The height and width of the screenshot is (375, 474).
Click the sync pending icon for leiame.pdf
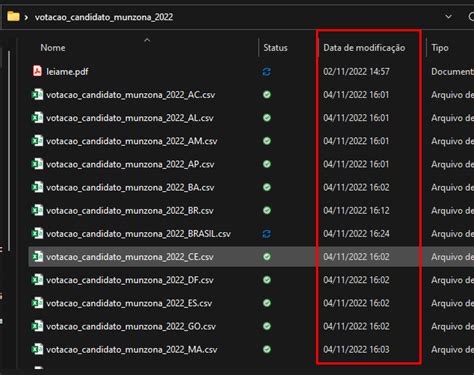click(x=267, y=72)
